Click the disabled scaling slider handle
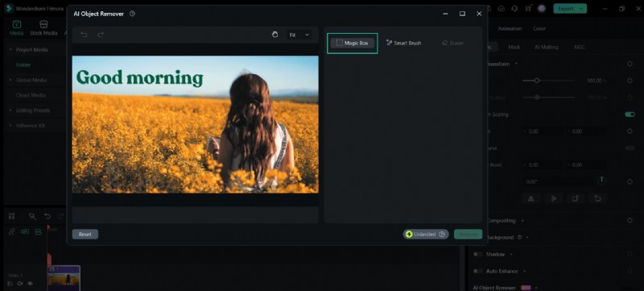This screenshot has height=291, width=644. point(537,98)
